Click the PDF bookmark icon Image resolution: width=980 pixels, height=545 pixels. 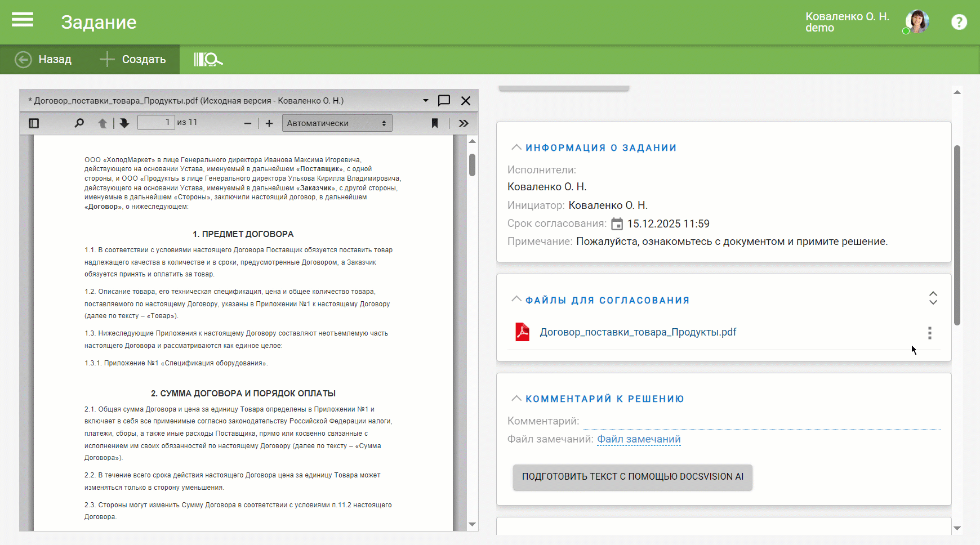pos(435,123)
